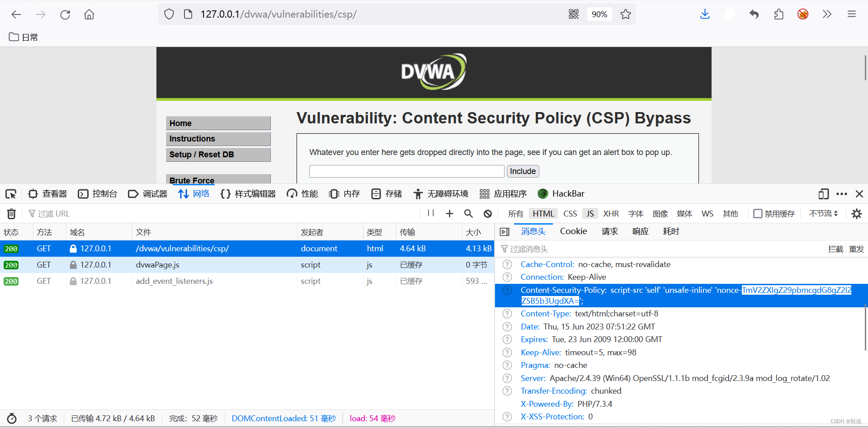This screenshot has height=428, width=868.
Task: Open network search magnifier icon
Action: (468, 214)
